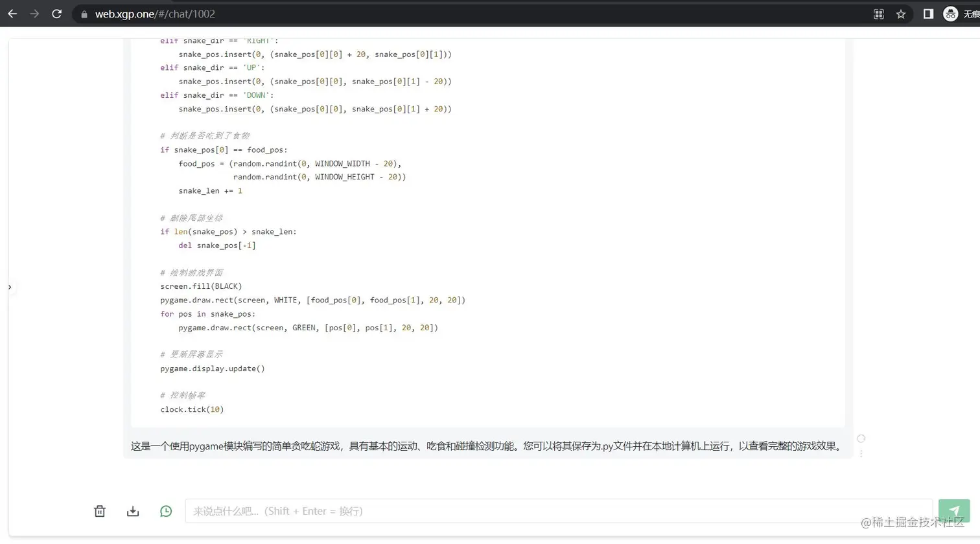Image resolution: width=980 pixels, height=544 pixels.
Task: Send the message with the green button
Action: 954,511
